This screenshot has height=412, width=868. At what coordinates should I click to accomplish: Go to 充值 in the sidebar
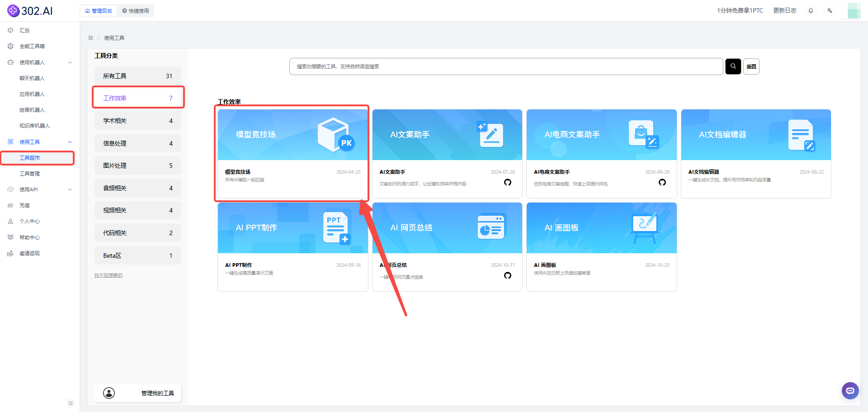pos(24,205)
